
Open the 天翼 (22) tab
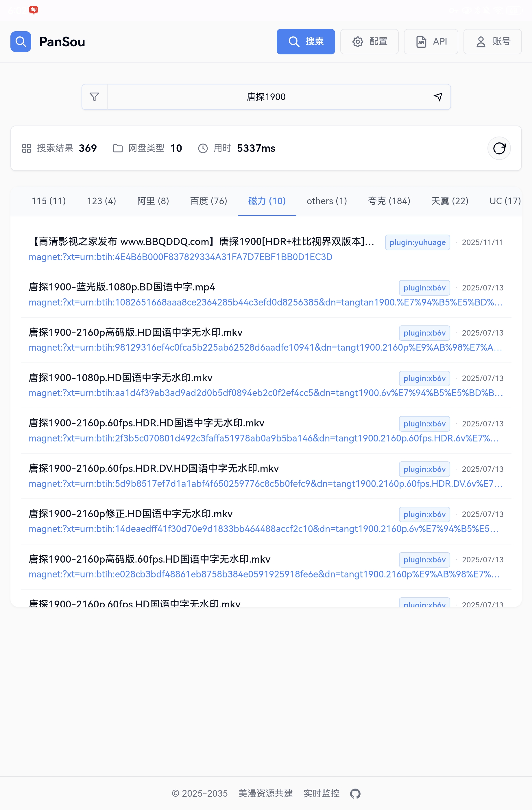(x=449, y=201)
